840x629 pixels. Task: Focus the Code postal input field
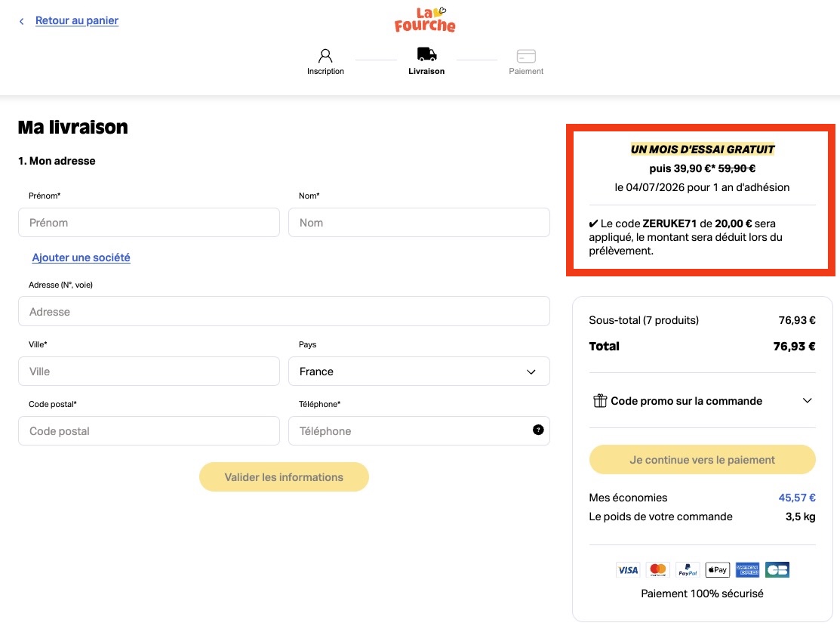point(149,430)
